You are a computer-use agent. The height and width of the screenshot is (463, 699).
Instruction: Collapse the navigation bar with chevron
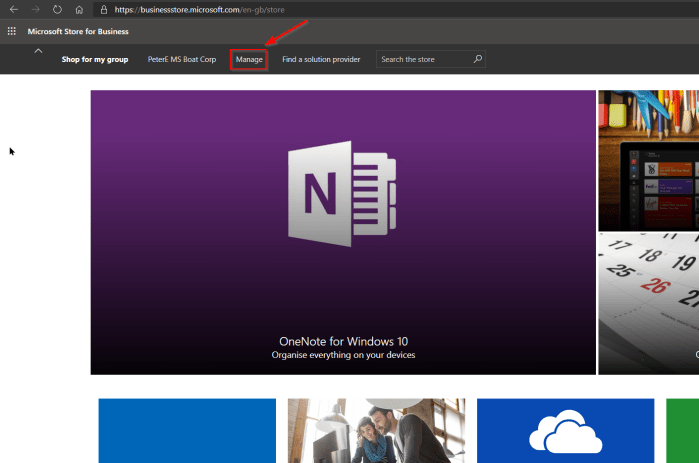[38, 50]
